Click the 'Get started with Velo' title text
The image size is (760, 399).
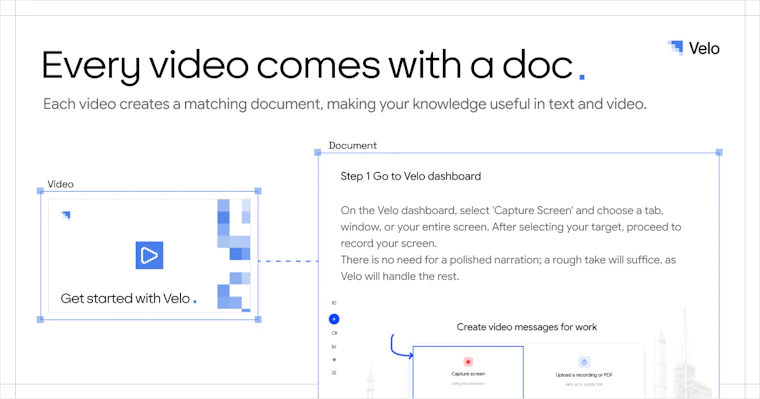coord(125,298)
